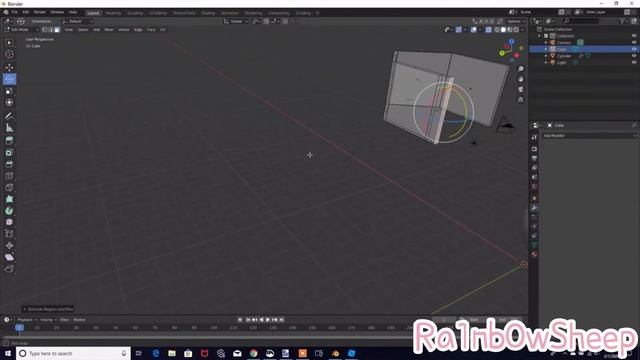
Task: Jump to the timeline end frame
Action: (281, 320)
